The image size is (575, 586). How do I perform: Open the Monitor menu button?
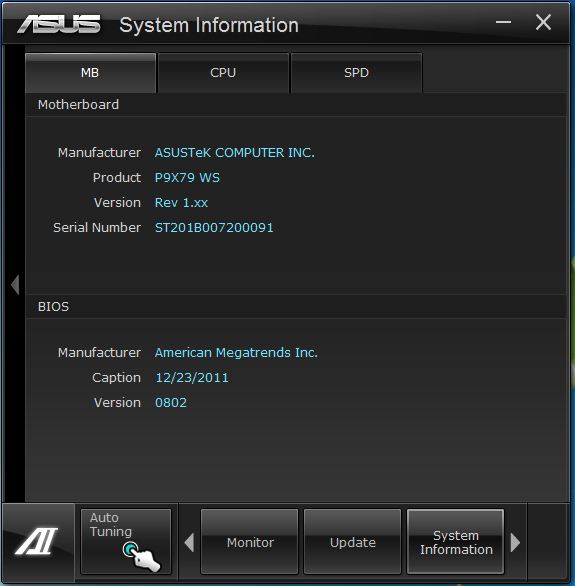click(x=250, y=542)
